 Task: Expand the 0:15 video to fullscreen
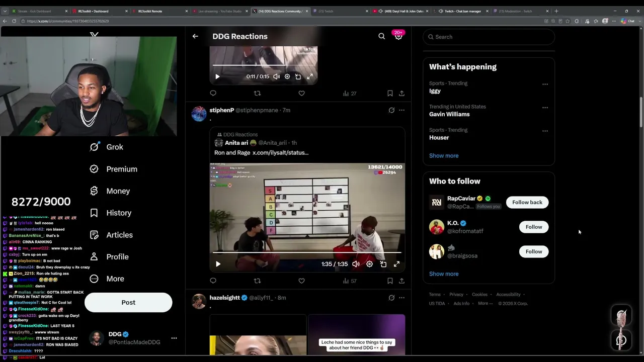pos(310,76)
